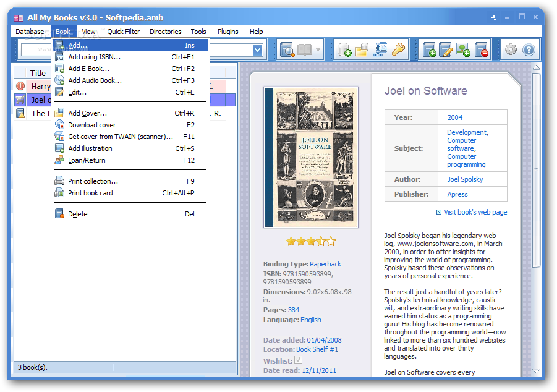
Task: Choose Add Cover... menu entry
Action: 130,113
